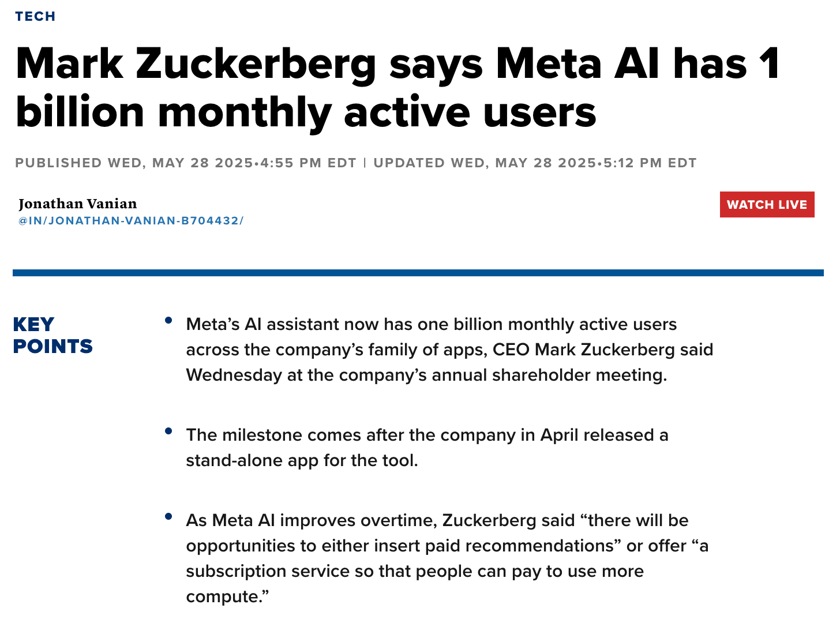The width and height of the screenshot is (840, 623).
Task: Click the word "compute" ending the last point
Action: tap(224, 597)
